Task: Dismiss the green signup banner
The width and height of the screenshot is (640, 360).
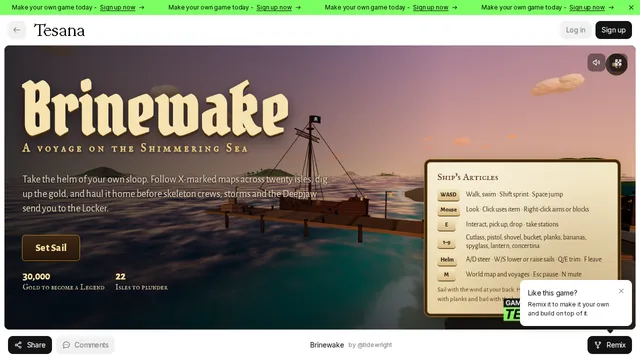Action: coord(631,7)
